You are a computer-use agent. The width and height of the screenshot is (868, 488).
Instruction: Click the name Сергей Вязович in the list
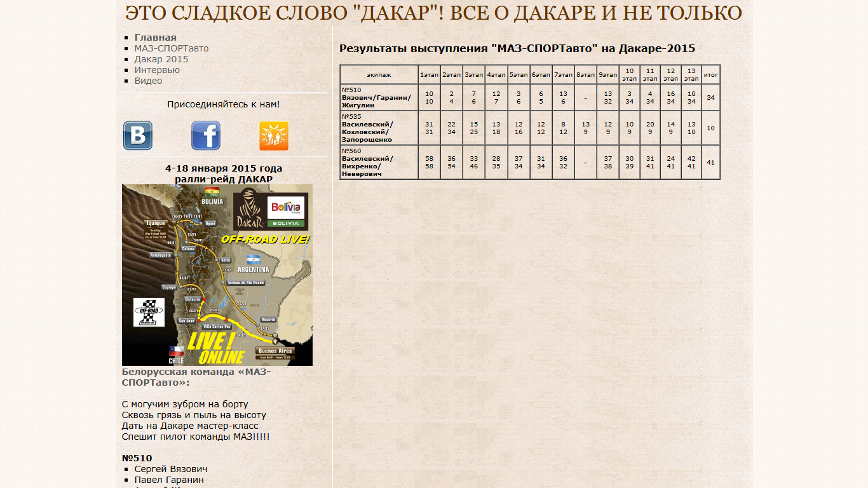171,469
